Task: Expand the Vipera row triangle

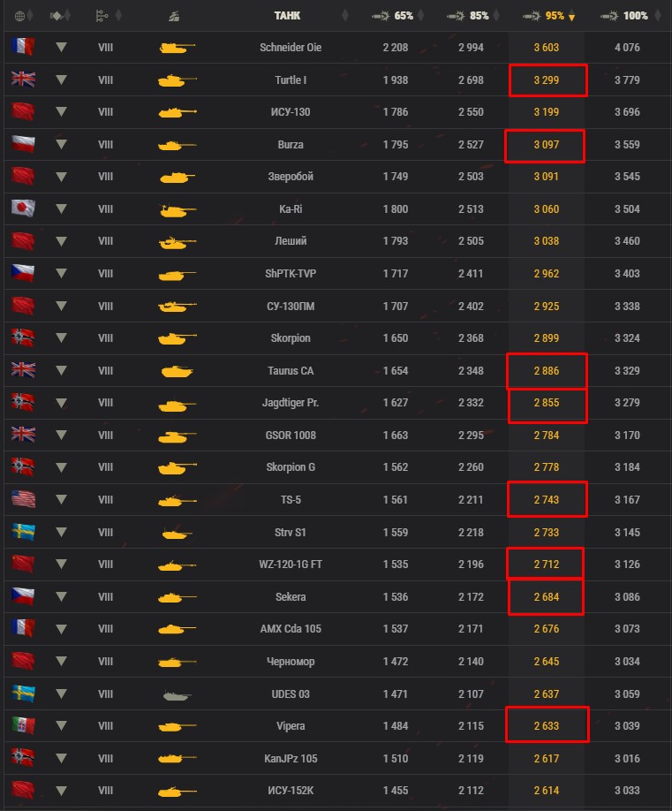Action: (x=61, y=726)
